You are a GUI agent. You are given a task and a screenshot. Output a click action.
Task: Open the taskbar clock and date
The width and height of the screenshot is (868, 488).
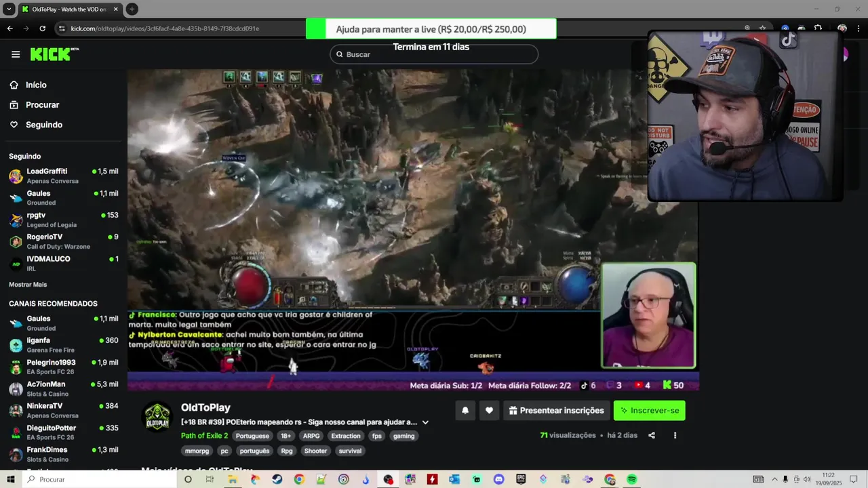pyautogui.click(x=828, y=479)
